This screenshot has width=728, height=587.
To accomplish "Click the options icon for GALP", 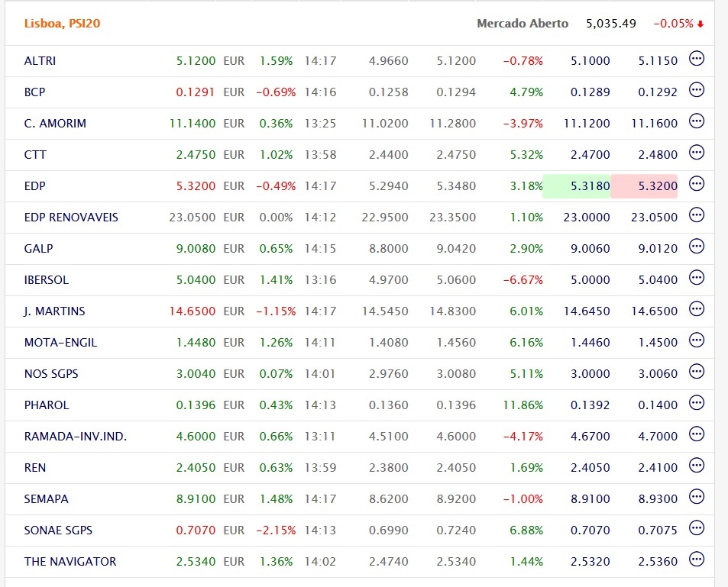I will tap(696, 247).
